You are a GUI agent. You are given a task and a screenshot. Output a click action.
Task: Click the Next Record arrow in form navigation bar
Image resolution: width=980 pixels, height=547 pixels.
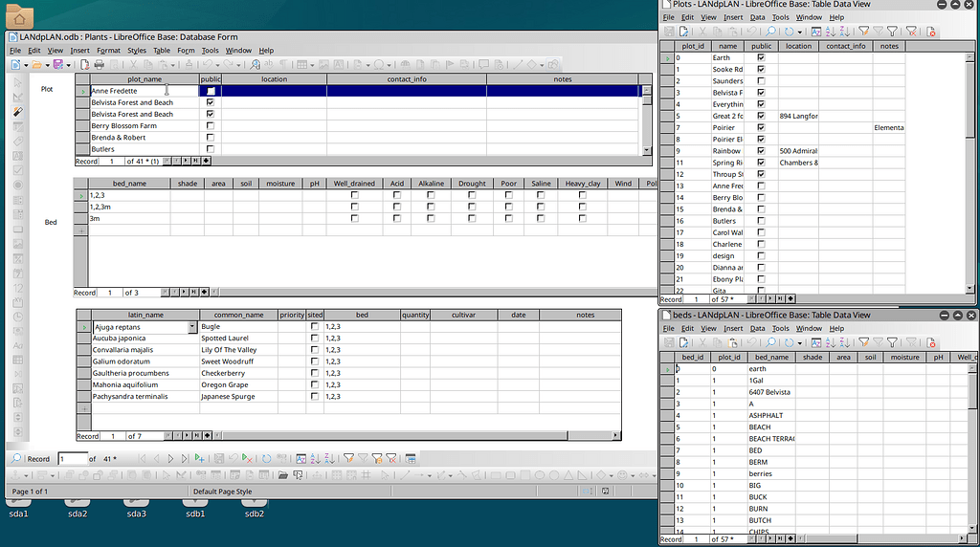coord(170,459)
